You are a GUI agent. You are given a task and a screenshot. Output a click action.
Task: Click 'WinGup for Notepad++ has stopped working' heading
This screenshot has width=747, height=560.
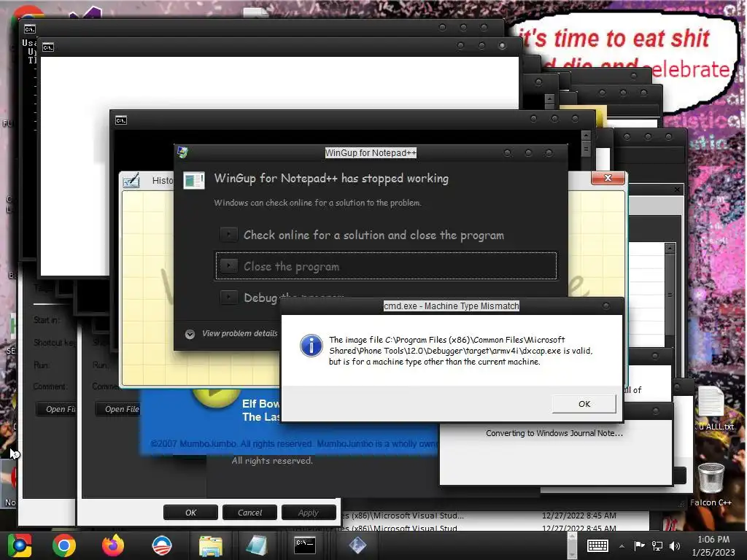click(331, 179)
